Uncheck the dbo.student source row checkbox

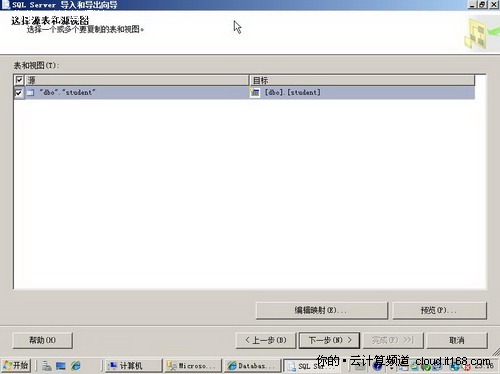coord(19,93)
